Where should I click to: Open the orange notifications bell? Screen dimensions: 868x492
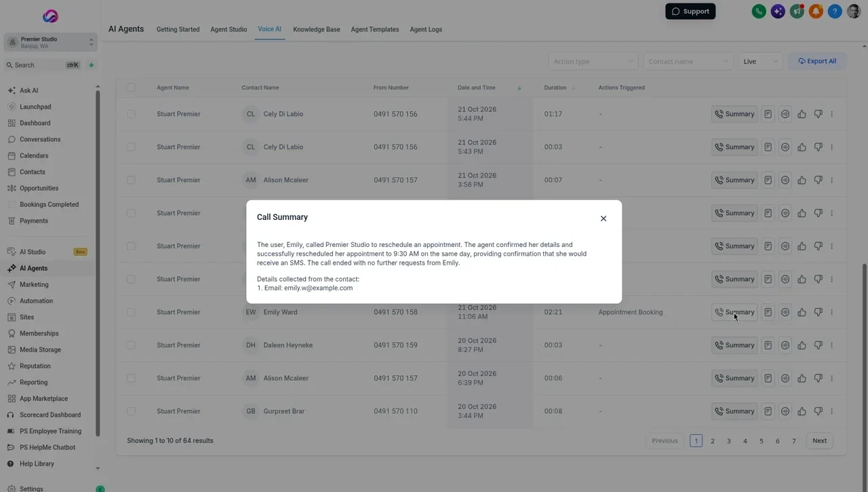coord(816,12)
